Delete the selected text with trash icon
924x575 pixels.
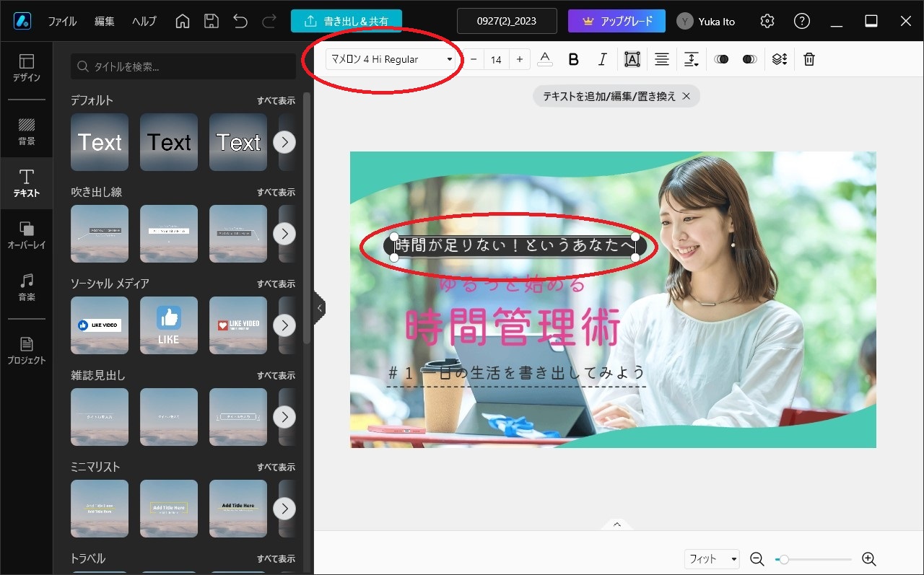point(809,59)
